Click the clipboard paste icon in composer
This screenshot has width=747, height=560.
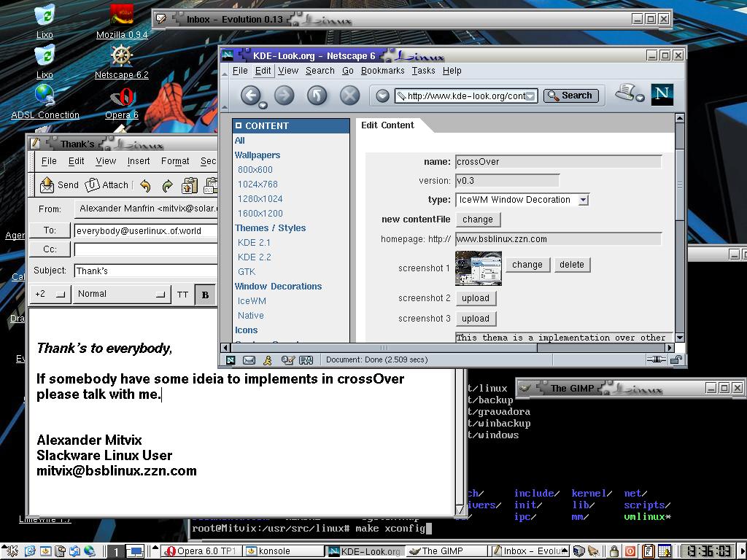coord(190,185)
